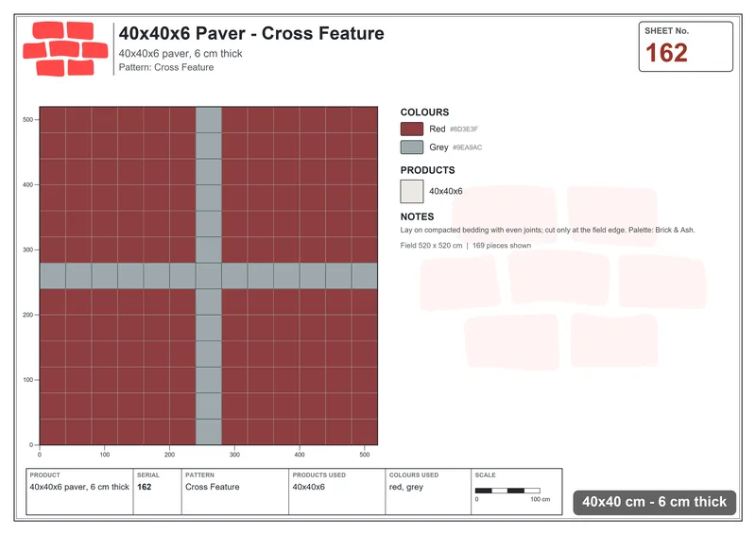Click the SCALE label in title block
Viewport: 756px width, 535px height.
pyautogui.click(x=485, y=475)
